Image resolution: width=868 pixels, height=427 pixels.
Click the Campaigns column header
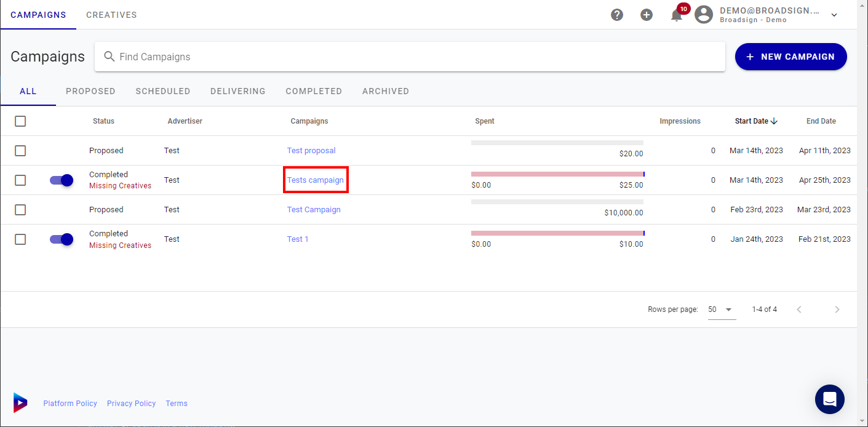[x=309, y=121]
